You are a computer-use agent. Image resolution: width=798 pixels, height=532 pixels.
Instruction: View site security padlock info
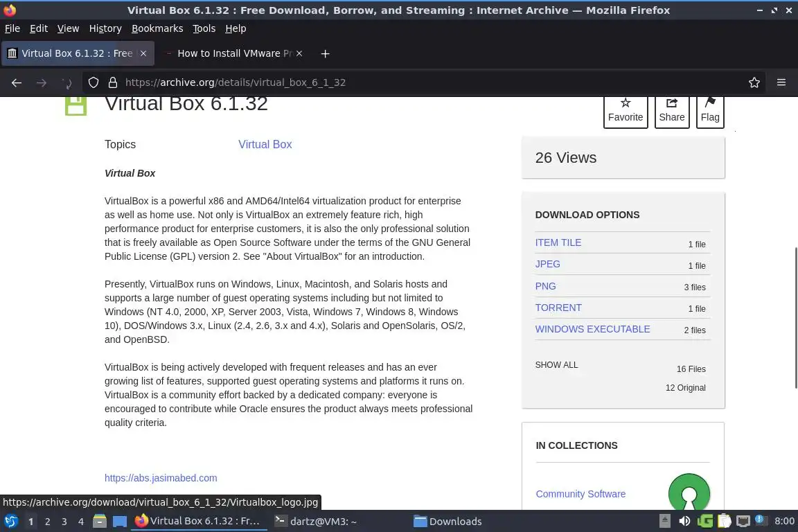click(x=113, y=82)
